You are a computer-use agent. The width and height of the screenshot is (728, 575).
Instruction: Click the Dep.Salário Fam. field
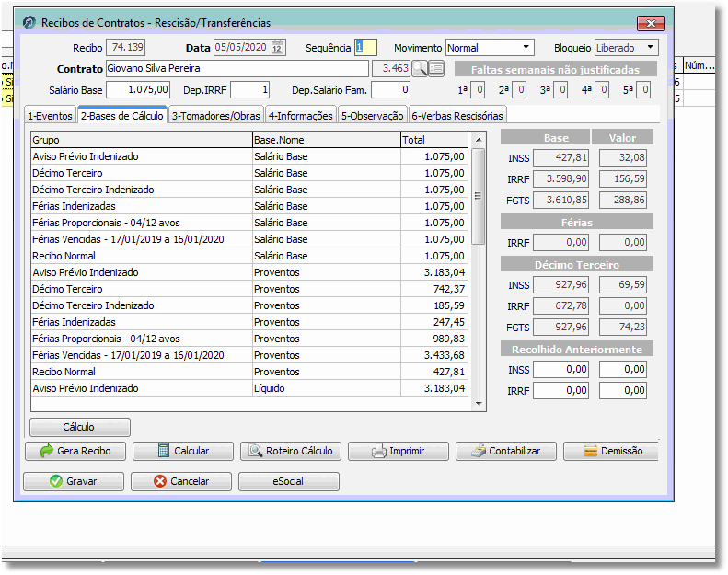coord(390,89)
